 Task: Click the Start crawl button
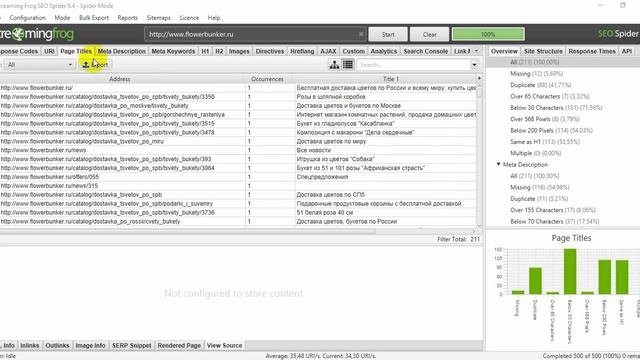[x=388, y=34]
